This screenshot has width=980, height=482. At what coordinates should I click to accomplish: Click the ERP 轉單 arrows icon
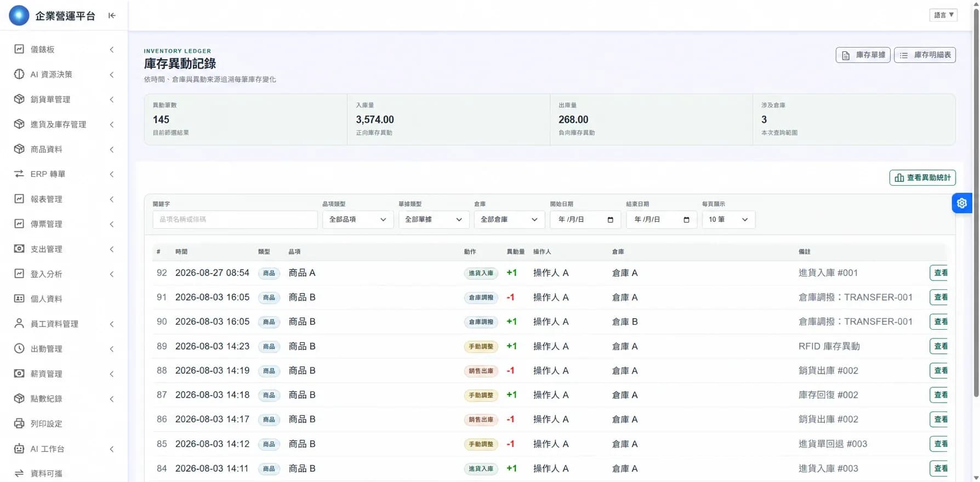tap(19, 174)
